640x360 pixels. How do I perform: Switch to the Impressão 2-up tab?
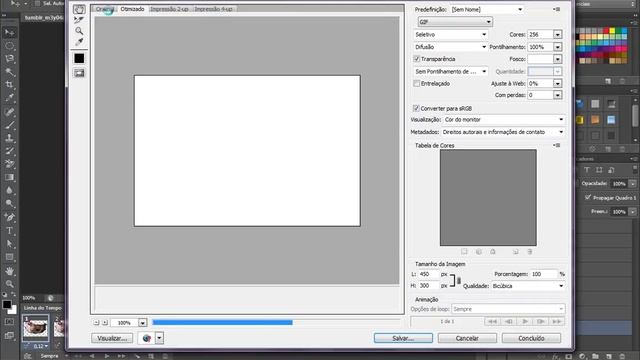(169, 9)
